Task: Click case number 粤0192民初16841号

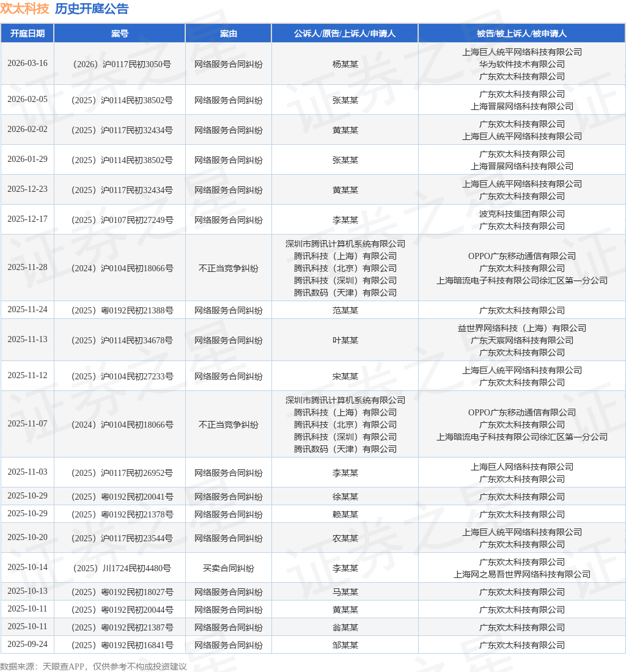Action: point(122,645)
